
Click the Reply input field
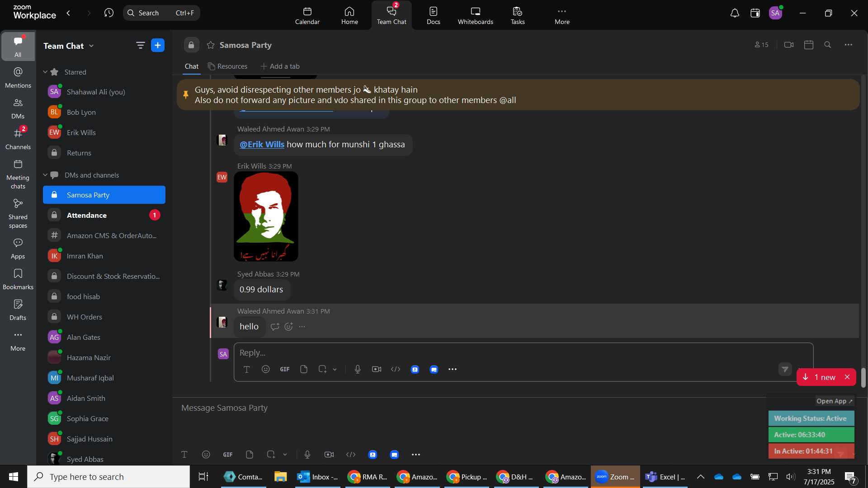tap(523, 353)
